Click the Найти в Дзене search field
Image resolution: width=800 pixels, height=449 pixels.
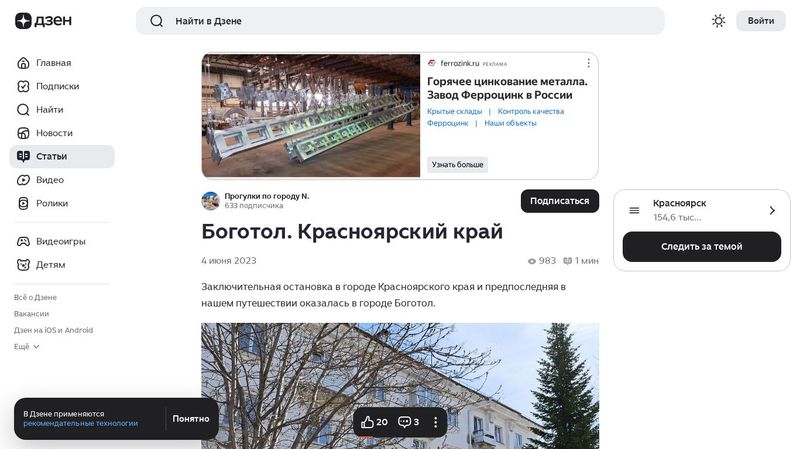coord(400,21)
